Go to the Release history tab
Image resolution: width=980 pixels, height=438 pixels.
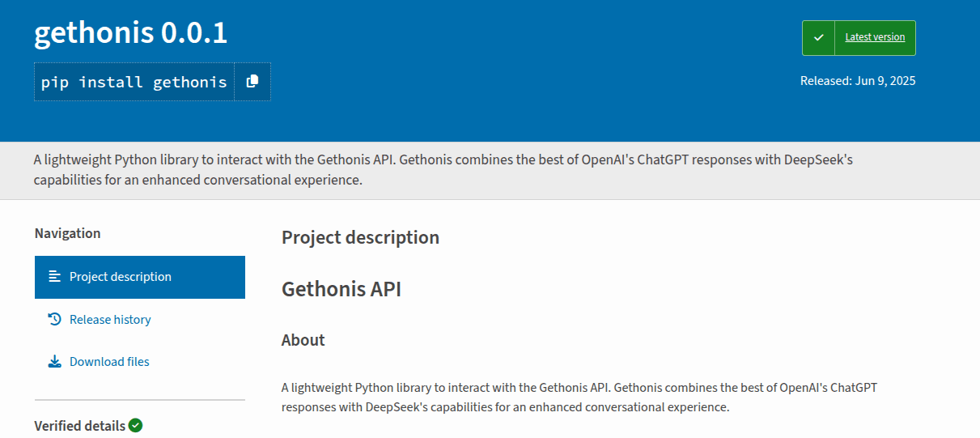pyautogui.click(x=110, y=320)
